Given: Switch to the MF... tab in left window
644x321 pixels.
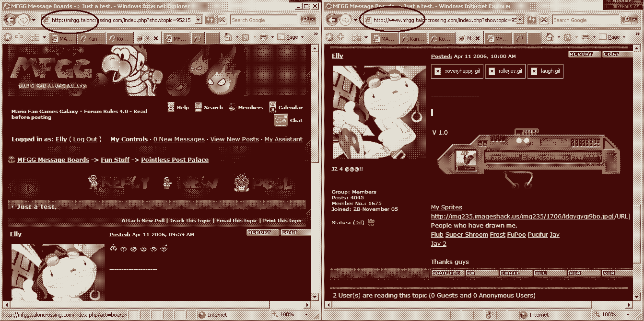Looking at the screenshot, I should (176, 38).
